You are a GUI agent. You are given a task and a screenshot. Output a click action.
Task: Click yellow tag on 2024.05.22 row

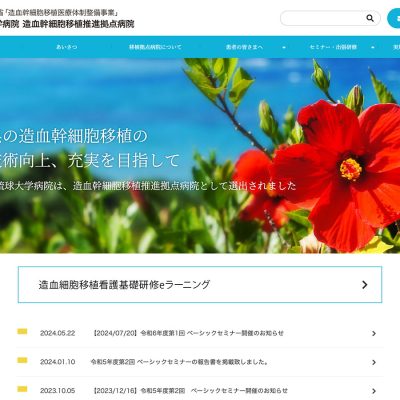click(x=22, y=331)
